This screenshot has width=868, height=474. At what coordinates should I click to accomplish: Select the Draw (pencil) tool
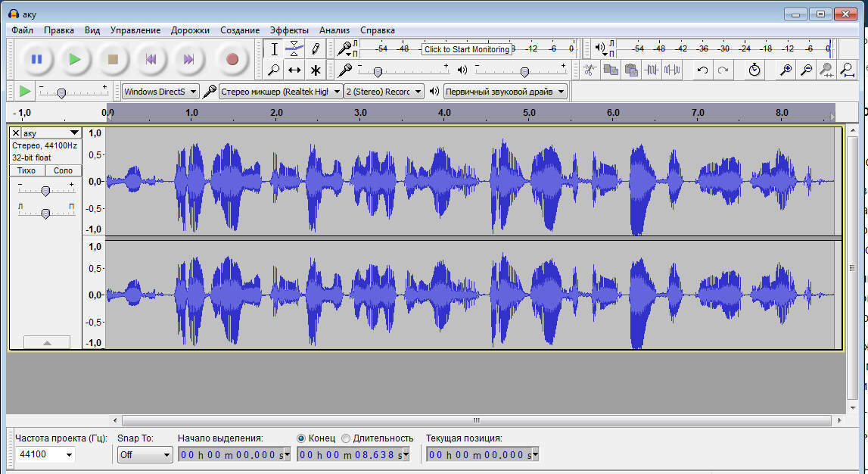coord(316,49)
